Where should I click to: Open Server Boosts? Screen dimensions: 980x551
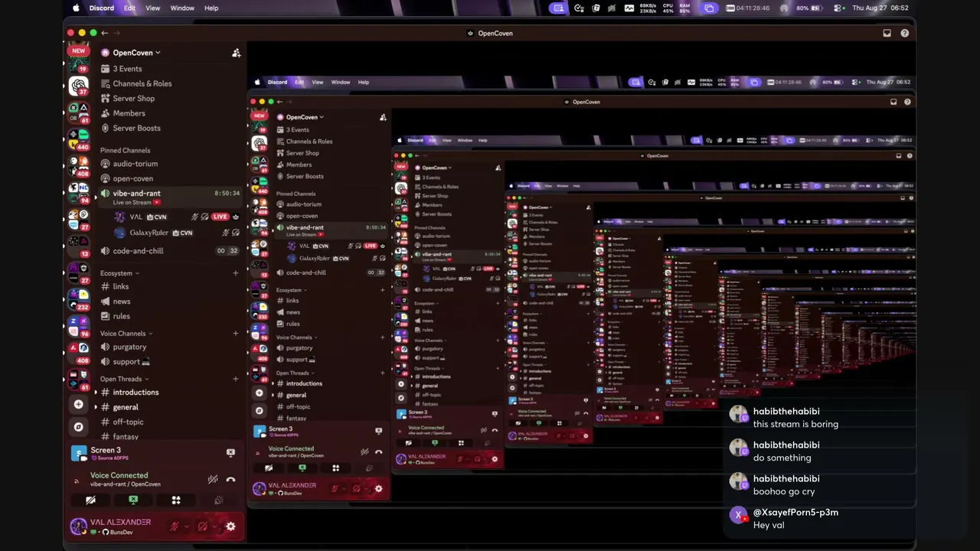coord(136,129)
